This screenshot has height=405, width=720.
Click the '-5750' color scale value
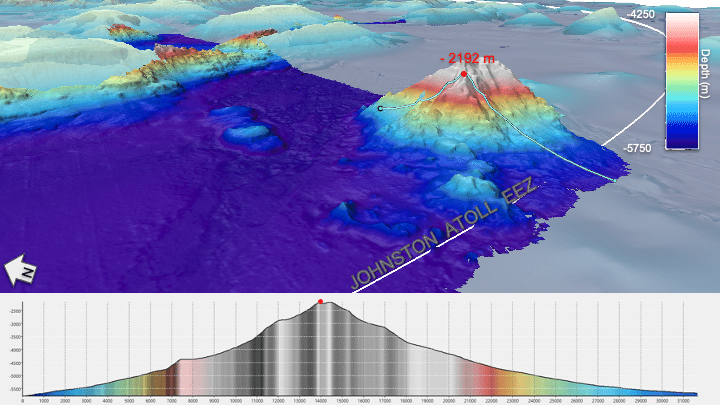tap(637, 148)
